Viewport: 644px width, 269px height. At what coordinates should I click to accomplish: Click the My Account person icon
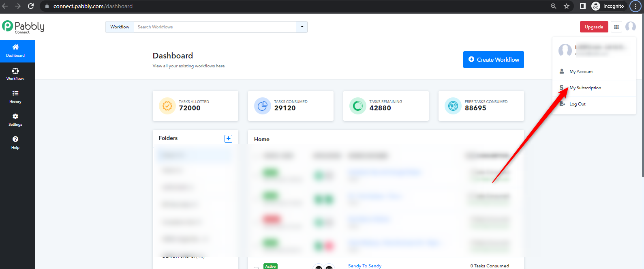(x=562, y=71)
